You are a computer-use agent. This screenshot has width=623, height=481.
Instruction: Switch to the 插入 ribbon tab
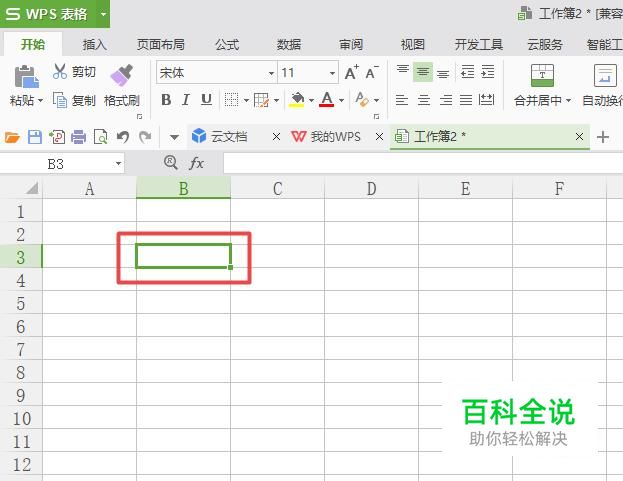click(x=95, y=44)
